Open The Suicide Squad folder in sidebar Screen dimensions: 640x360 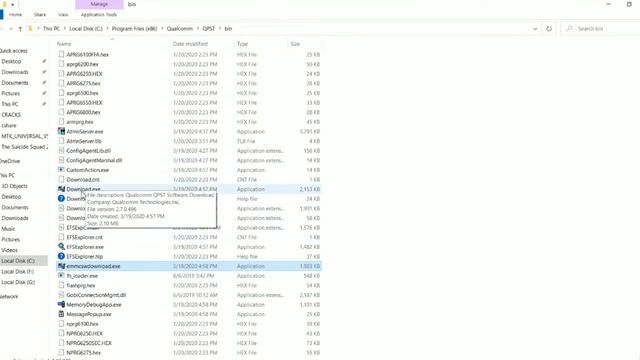point(24,147)
